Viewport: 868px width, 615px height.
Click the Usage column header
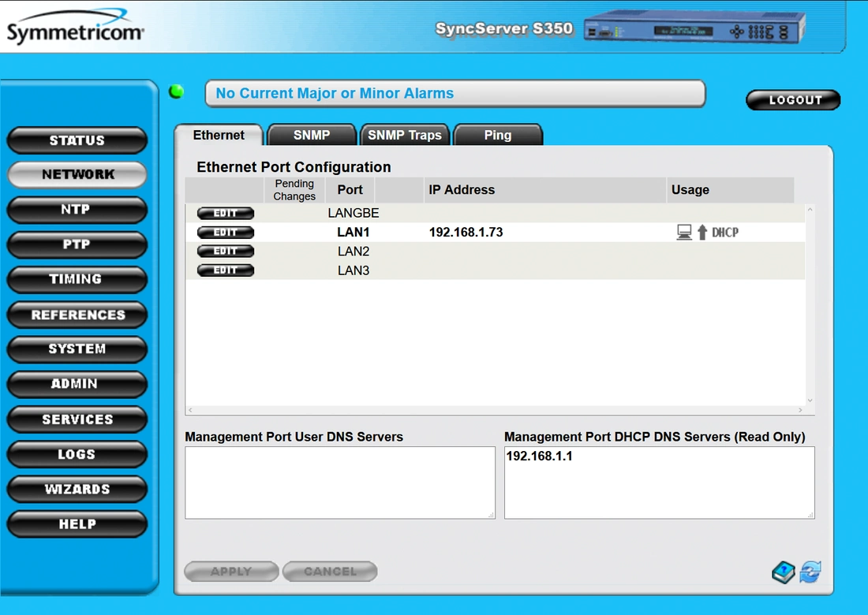730,190
